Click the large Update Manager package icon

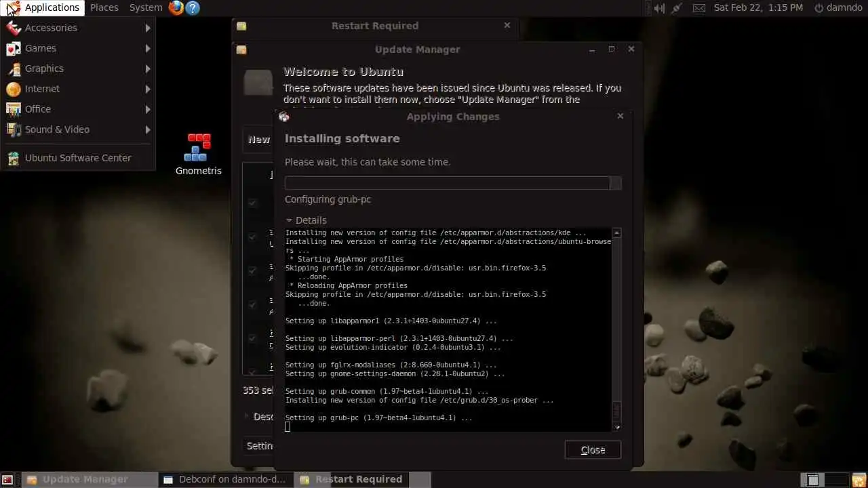click(258, 83)
